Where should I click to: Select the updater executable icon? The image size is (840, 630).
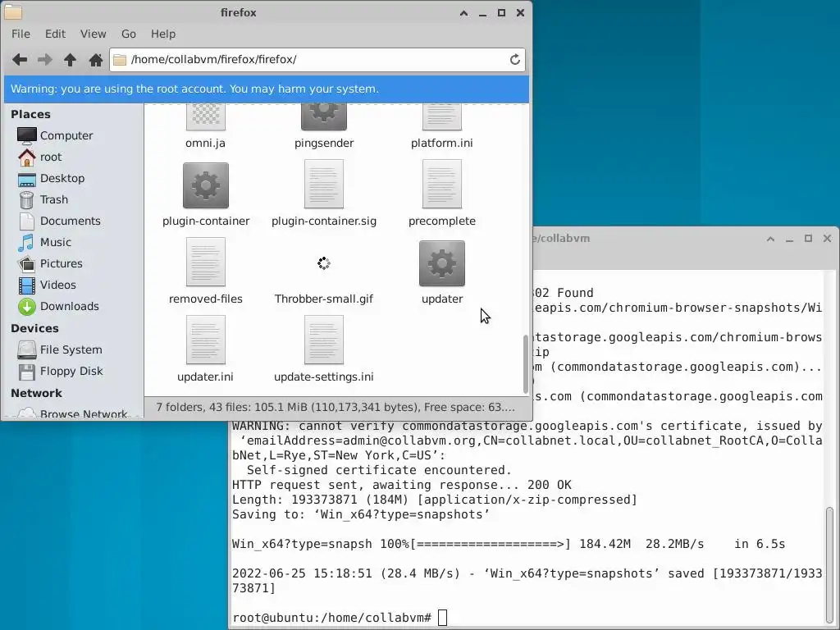point(442,263)
